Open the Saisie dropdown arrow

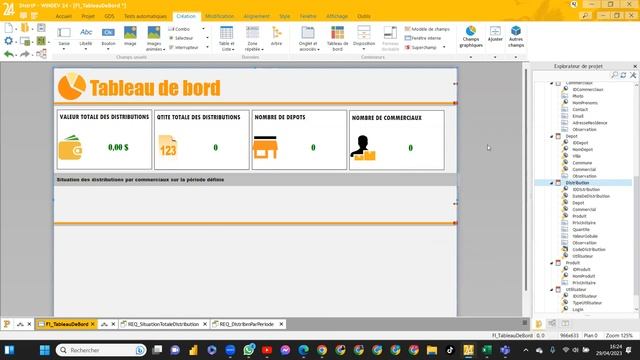(64, 49)
